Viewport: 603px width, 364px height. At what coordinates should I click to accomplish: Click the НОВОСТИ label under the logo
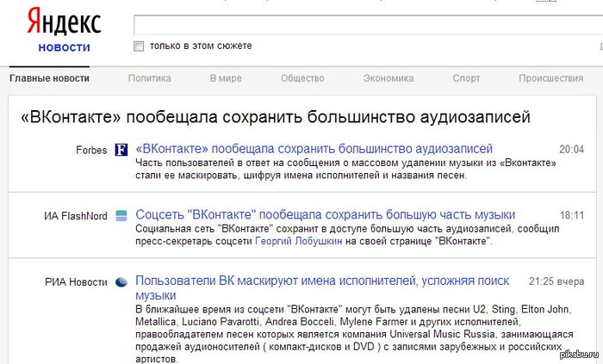tap(64, 47)
